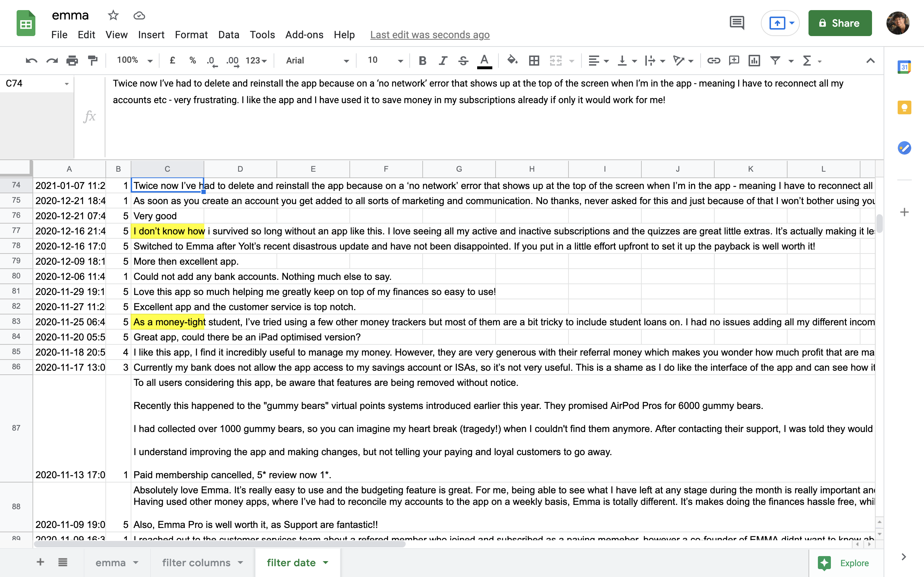
Task: Open the functions (Σ) tool
Action: point(807,60)
